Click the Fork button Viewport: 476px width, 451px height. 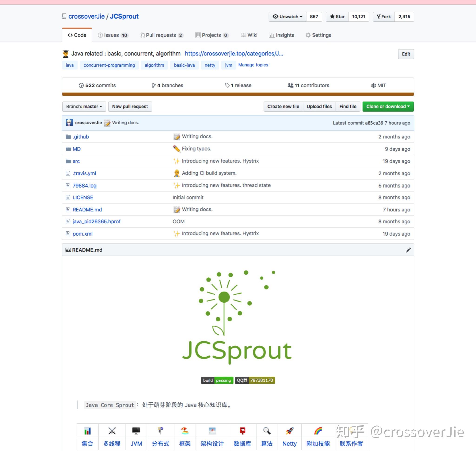tap(384, 16)
